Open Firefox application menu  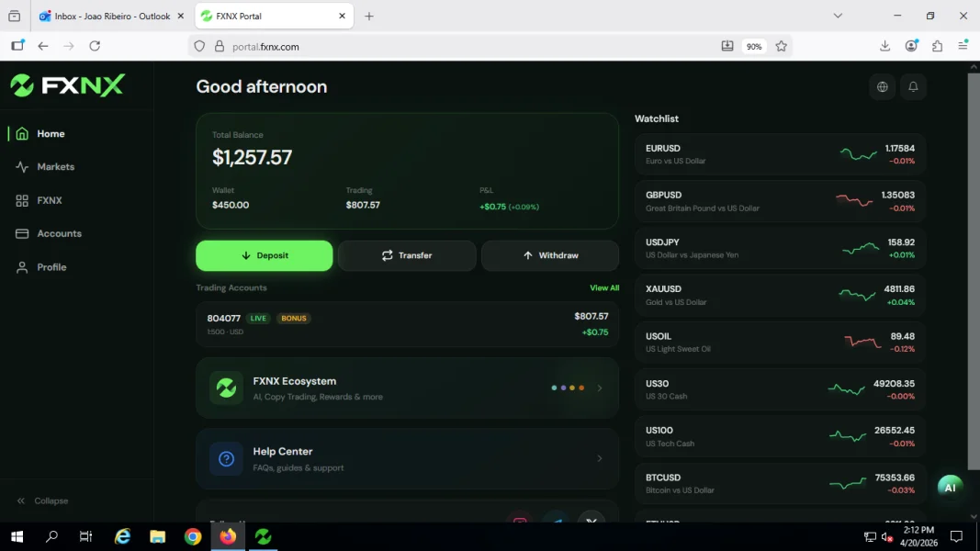963,46
